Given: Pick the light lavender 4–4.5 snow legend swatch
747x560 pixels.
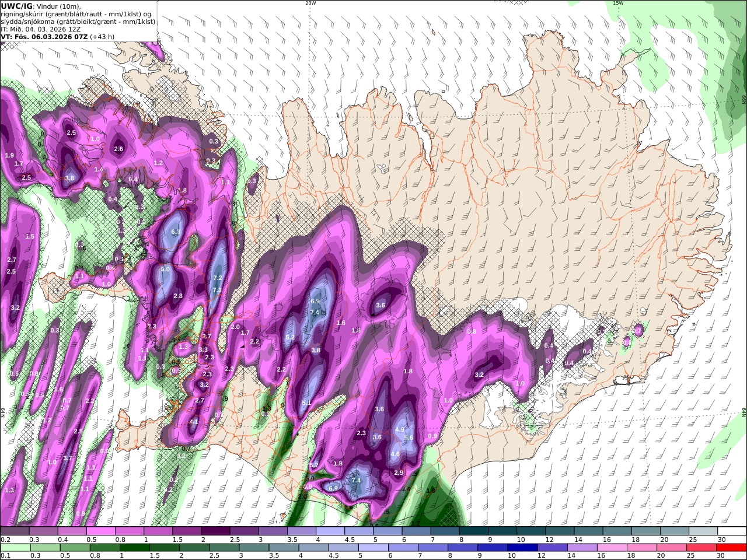Looking at the screenshot, I should (329, 531).
